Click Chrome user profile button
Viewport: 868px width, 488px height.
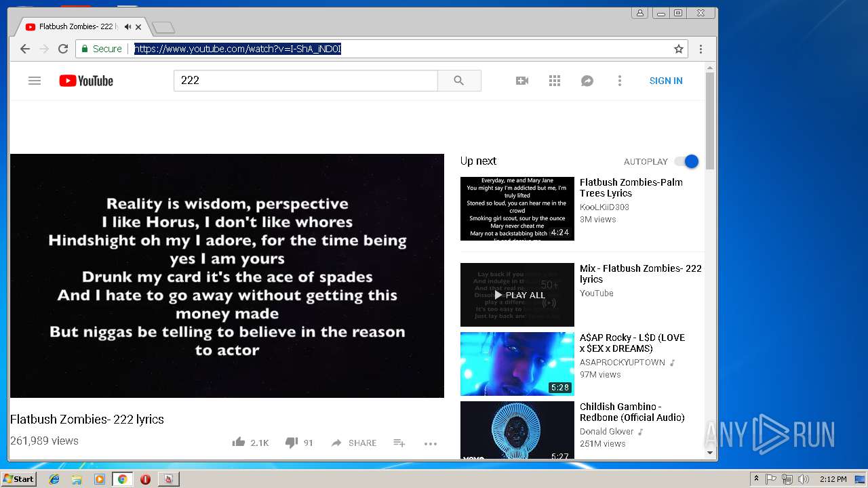pos(639,13)
